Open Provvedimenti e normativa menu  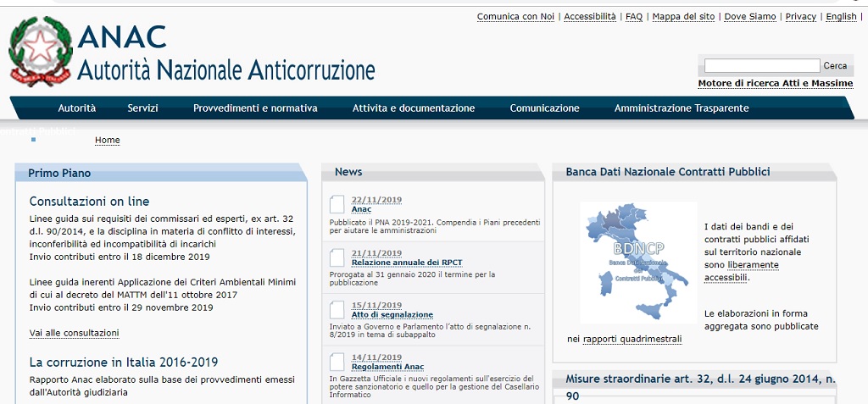[255, 108]
